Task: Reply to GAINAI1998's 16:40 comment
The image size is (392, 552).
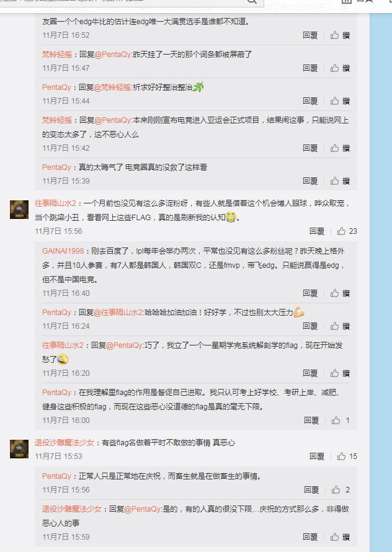Action: pyautogui.click(x=310, y=293)
